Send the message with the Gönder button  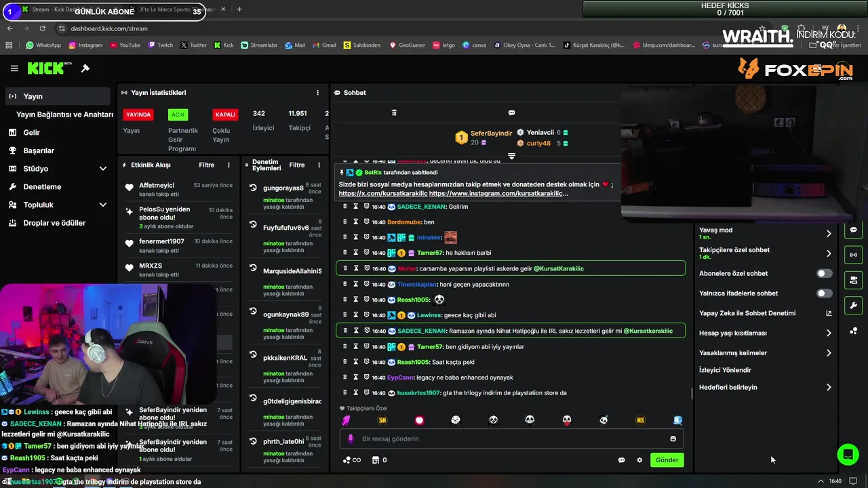(x=667, y=460)
